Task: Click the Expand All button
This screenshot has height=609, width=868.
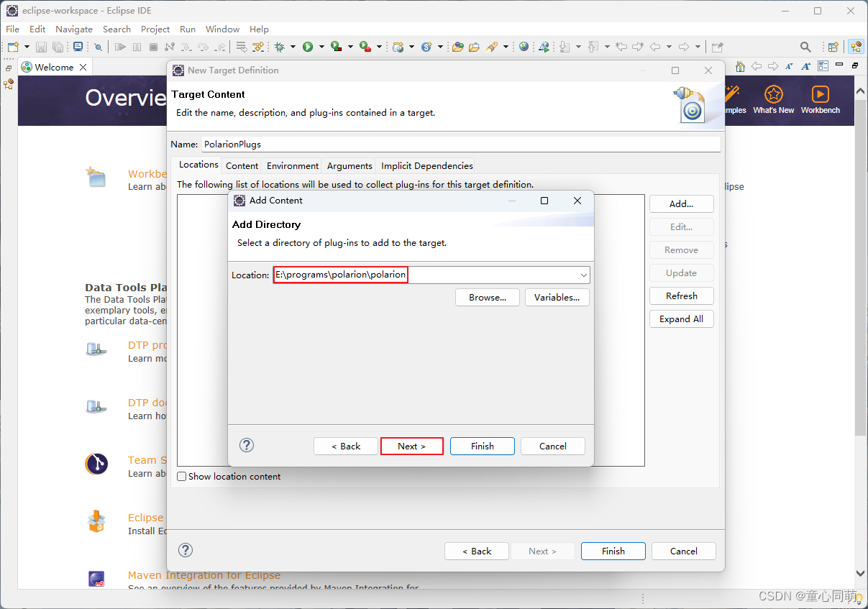Action: 681,319
